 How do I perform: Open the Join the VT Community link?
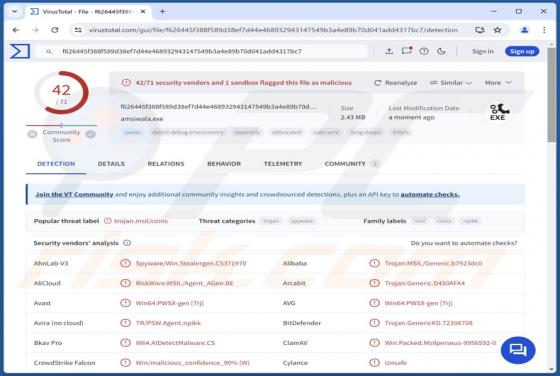tap(74, 195)
